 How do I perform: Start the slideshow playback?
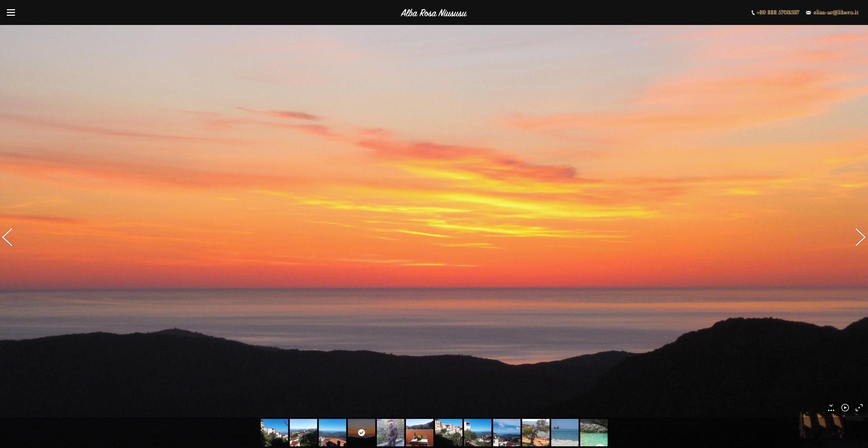(845, 408)
